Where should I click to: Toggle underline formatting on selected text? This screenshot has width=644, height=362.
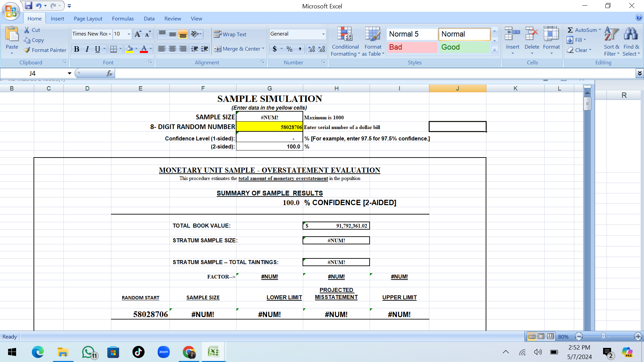[x=98, y=49]
